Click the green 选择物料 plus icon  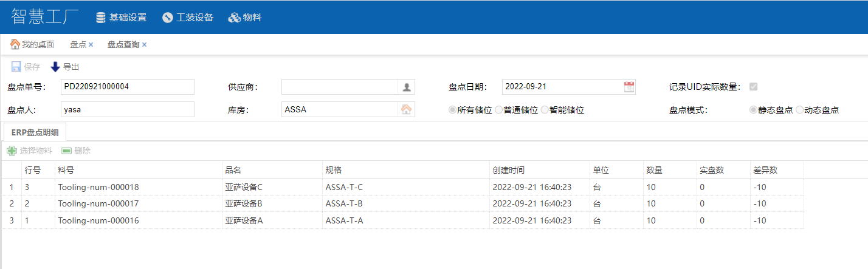coord(12,151)
